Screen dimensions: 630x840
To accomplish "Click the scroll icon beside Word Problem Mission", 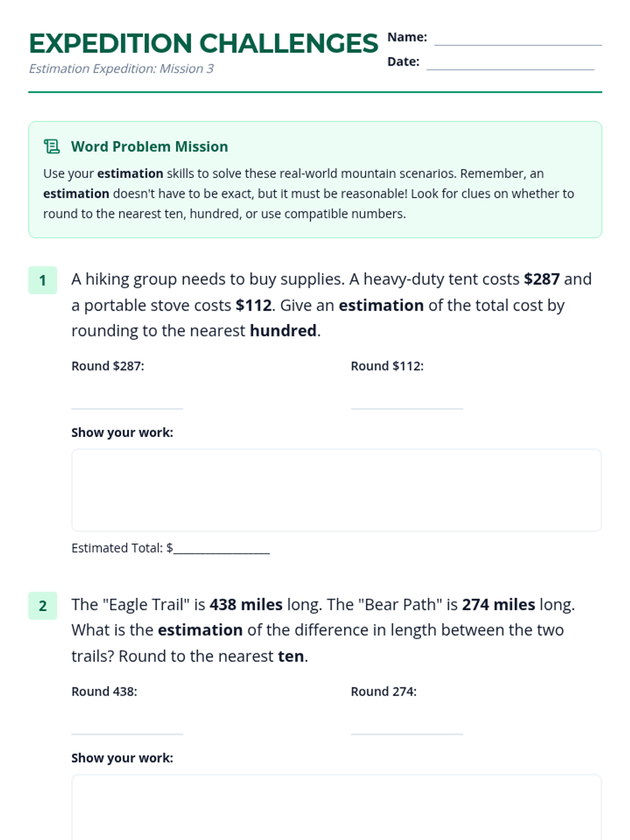I will pyautogui.click(x=51, y=146).
